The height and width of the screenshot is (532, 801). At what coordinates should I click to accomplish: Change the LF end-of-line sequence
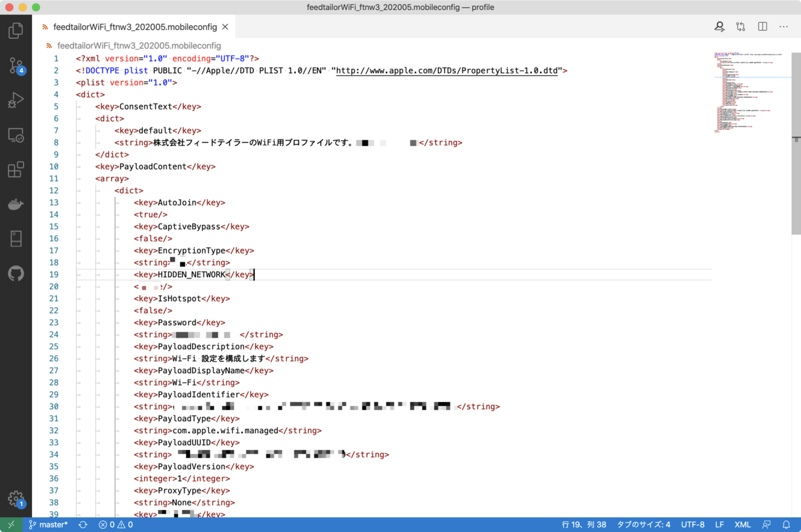pos(720,525)
